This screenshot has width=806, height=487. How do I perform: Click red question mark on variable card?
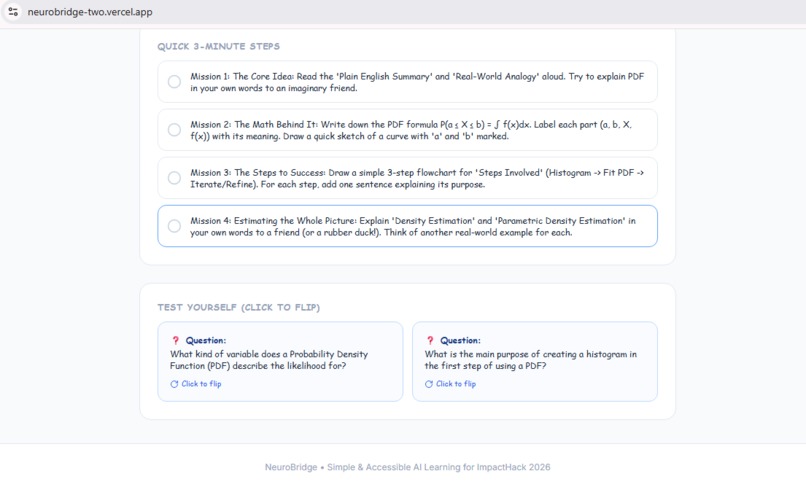click(x=175, y=340)
